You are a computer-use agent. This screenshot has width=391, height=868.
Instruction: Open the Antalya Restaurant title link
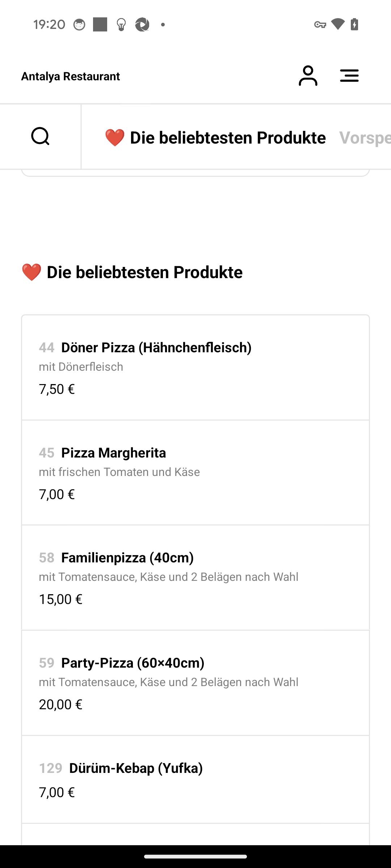coord(71,76)
